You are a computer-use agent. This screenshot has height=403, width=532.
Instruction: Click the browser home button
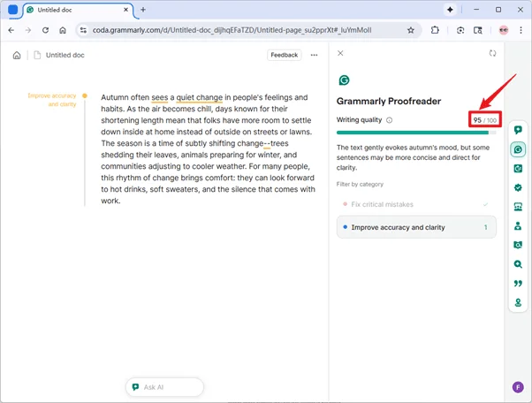63,30
